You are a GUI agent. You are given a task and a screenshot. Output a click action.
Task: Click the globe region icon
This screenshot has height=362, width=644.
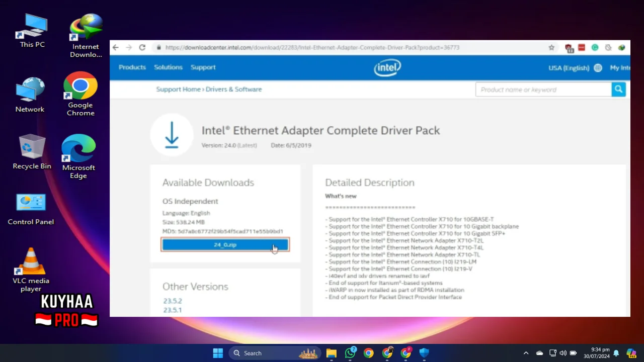click(x=598, y=68)
